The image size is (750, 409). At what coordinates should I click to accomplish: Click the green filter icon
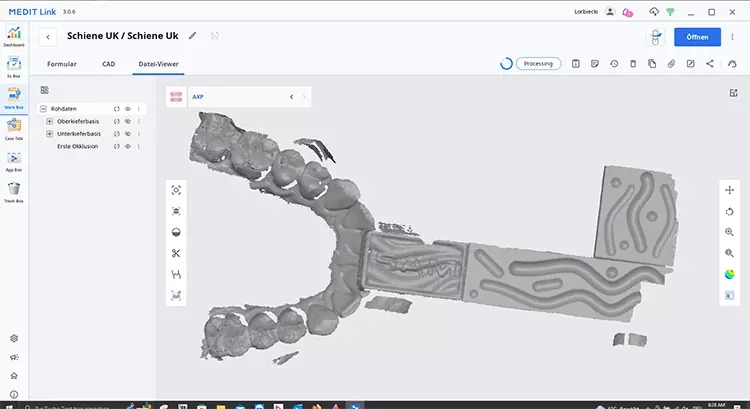coord(671,12)
